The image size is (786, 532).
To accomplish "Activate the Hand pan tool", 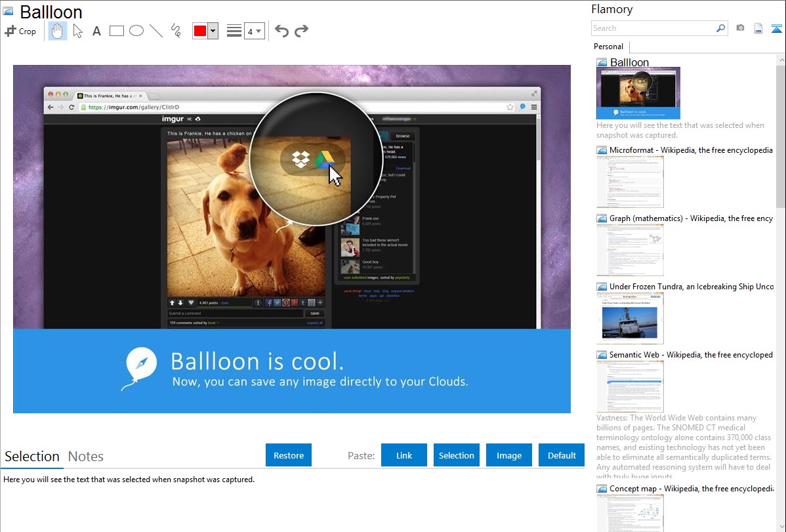I will (58, 31).
